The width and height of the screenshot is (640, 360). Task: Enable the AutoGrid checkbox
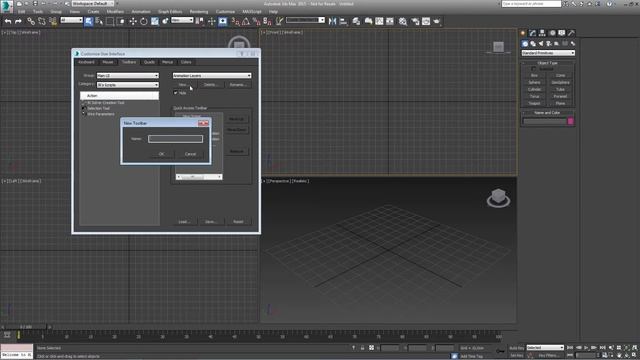coord(533,69)
